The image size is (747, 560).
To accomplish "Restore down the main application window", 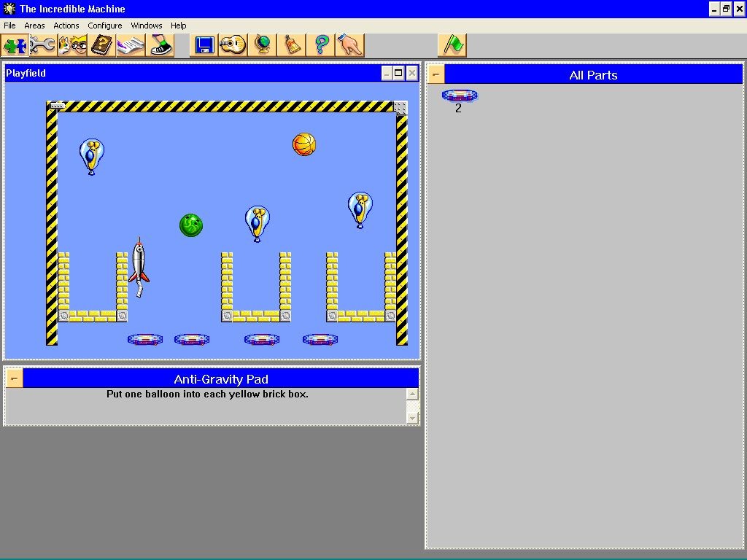I will tap(726, 9).
